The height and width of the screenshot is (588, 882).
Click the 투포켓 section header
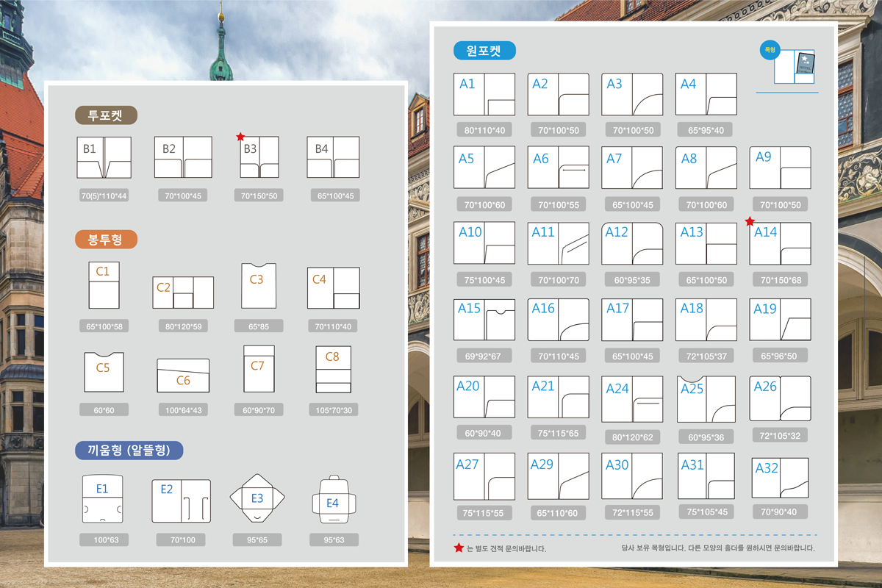point(106,115)
